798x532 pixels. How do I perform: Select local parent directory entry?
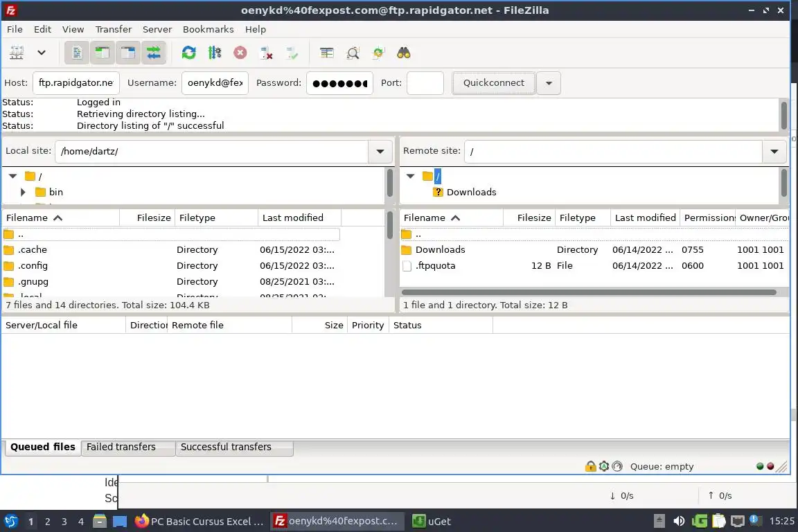tap(171, 234)
